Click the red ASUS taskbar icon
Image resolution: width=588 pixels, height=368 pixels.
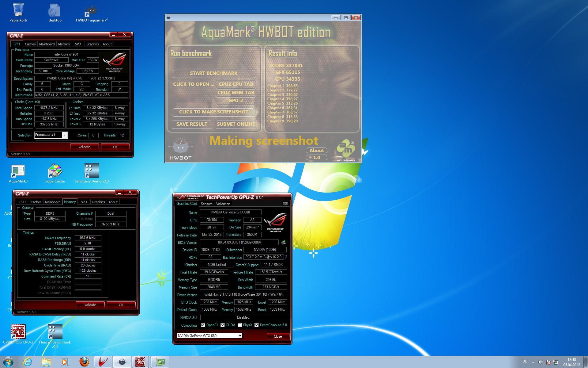click(x=103, y=362)
